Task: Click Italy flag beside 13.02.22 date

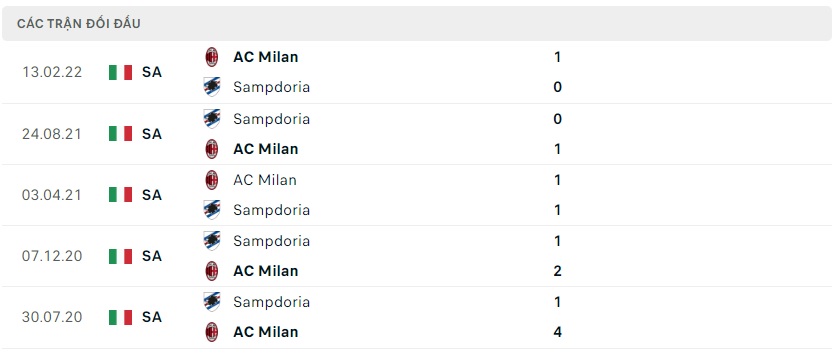Action: [120, 72]
